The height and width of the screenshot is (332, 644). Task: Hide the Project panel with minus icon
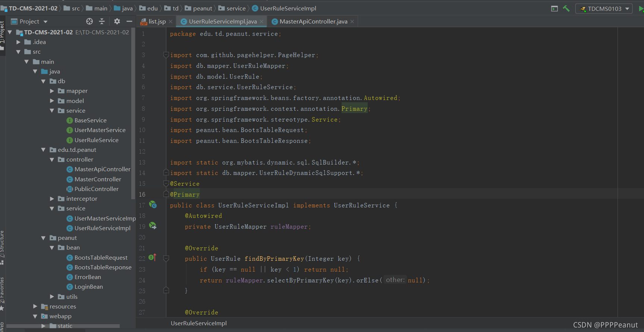point(129,21)
